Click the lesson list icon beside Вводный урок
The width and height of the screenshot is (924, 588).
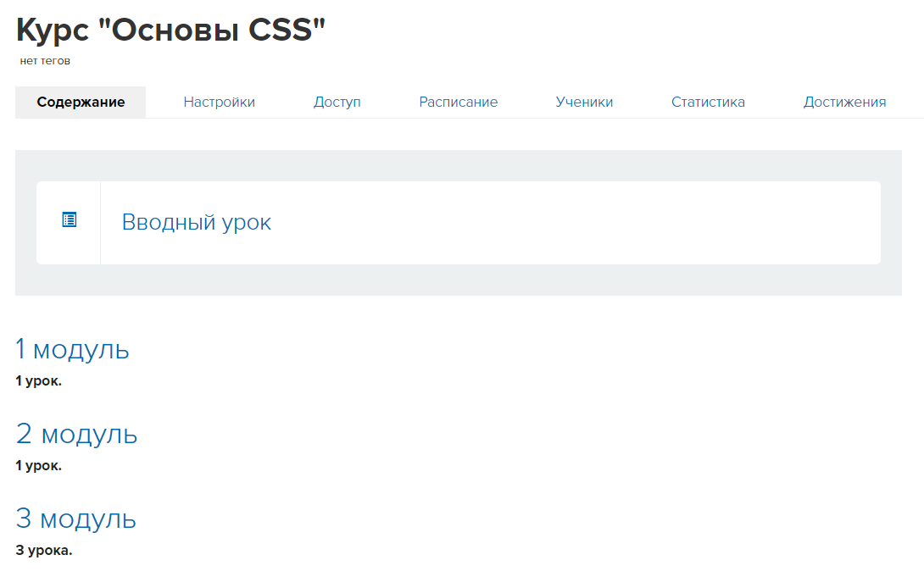pyautogui.click(x=70, y=219)
